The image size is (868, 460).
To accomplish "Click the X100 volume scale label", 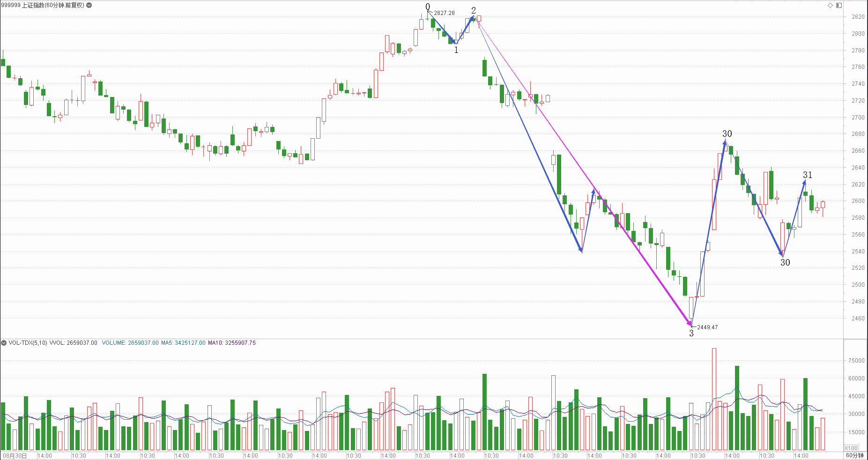I will click(x=851, y=448).
